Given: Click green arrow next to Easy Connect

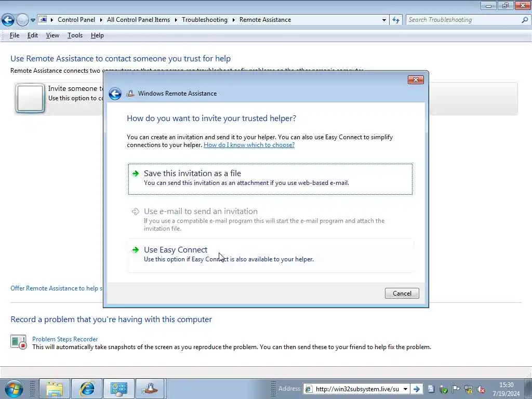Looking at the screenshot, I should coord(136,250).
